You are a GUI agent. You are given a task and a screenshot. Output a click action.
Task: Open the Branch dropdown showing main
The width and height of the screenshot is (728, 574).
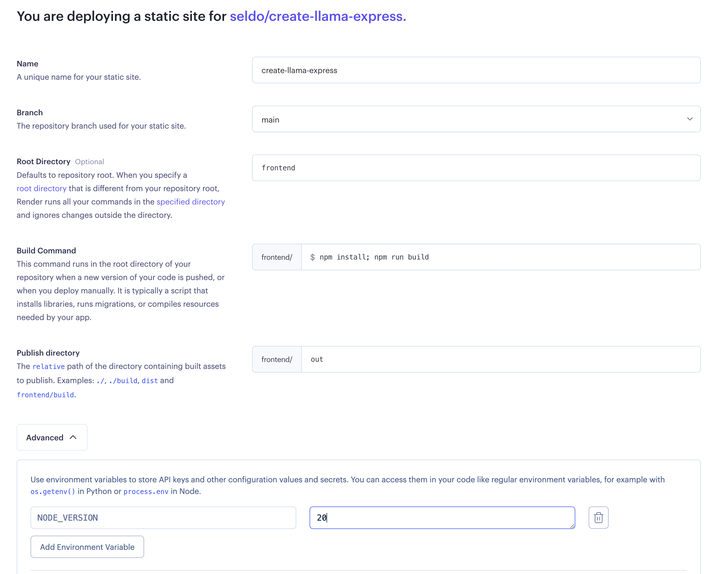coord(476,119)
